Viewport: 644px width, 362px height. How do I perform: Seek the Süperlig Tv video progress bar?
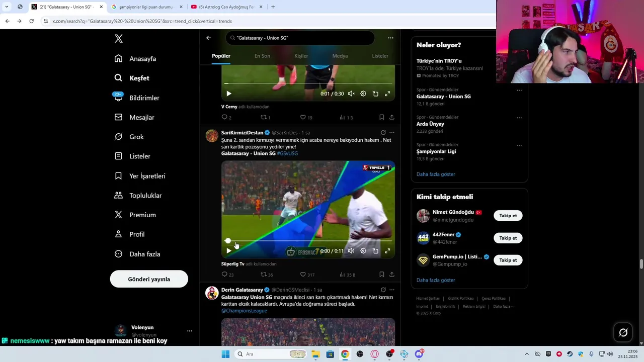point(308,241)
